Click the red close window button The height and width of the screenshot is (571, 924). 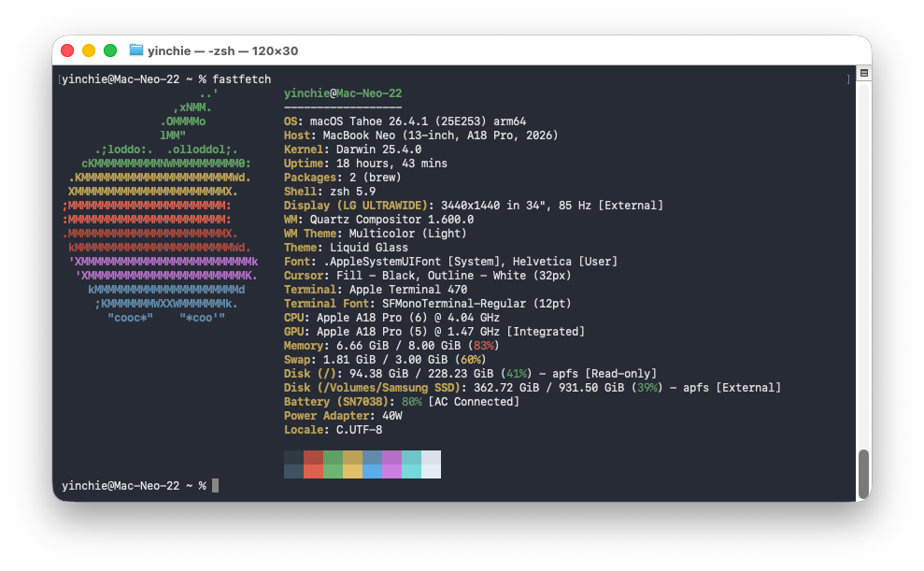[68, 50]
